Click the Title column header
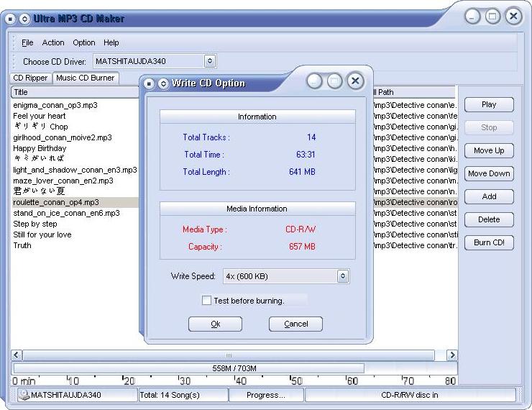Viewport: 532px width, 410px height. tap(75, 92)
